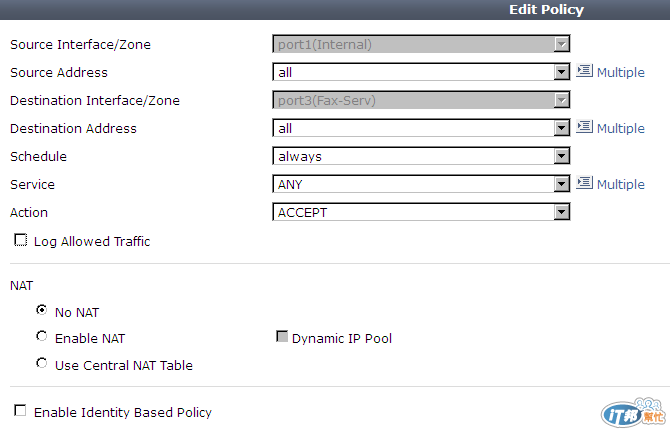The image size is (670, 434).
Task: Click the Multiple icon beside Destination Address
Action: click(584, 126)
